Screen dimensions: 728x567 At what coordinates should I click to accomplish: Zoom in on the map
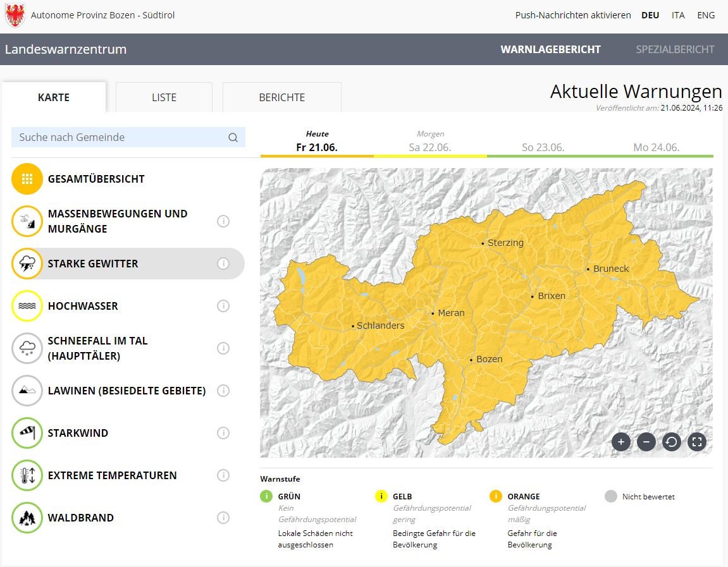coord(621,442)
